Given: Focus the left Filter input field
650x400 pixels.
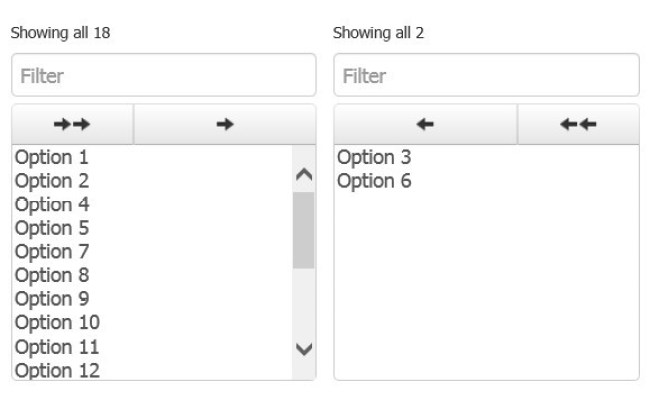Looking at the screenshot, I should [x=163, y=76].
